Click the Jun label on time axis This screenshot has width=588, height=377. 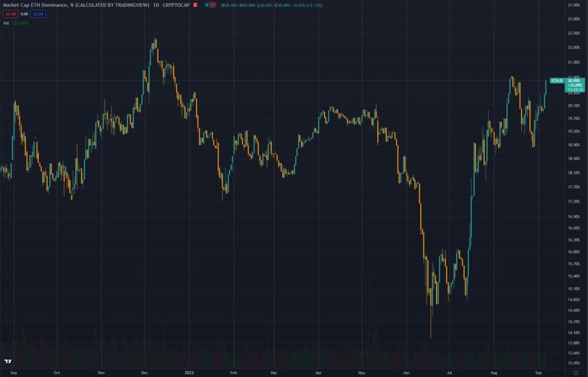point(406,373)
